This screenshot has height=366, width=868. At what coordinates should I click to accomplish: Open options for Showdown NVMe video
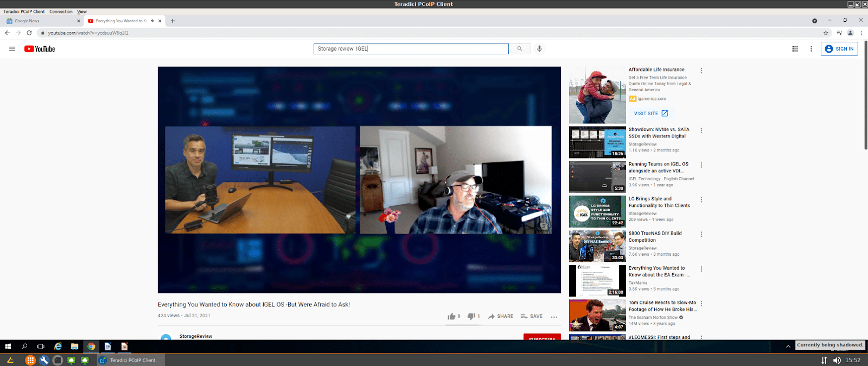701,130
